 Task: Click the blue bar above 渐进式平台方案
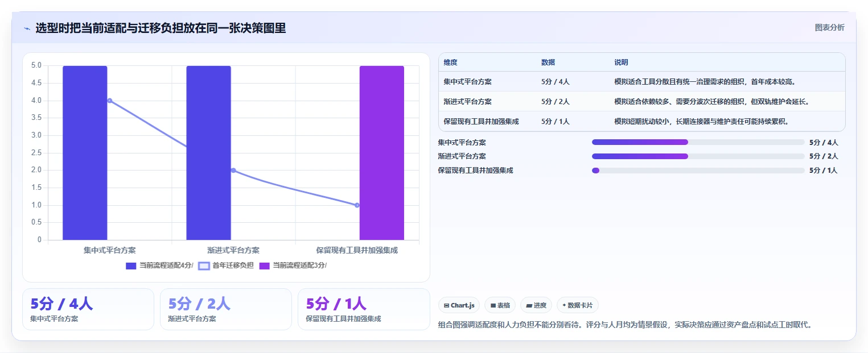pyautogui.click(x=208, y=152)
